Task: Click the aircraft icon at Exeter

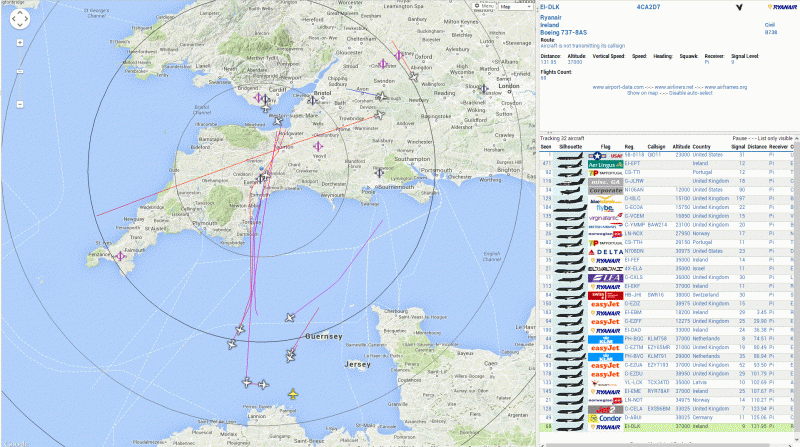Action: coord(262,178)
